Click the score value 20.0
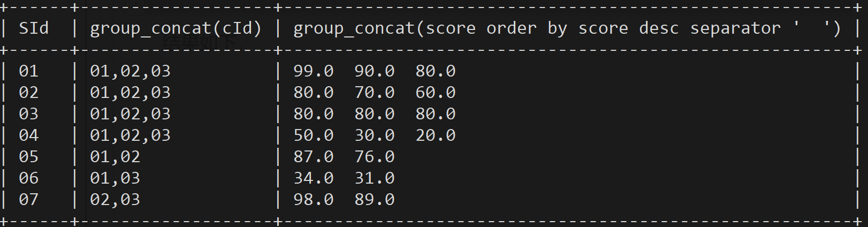868x227 pixels. pos(436,135)
